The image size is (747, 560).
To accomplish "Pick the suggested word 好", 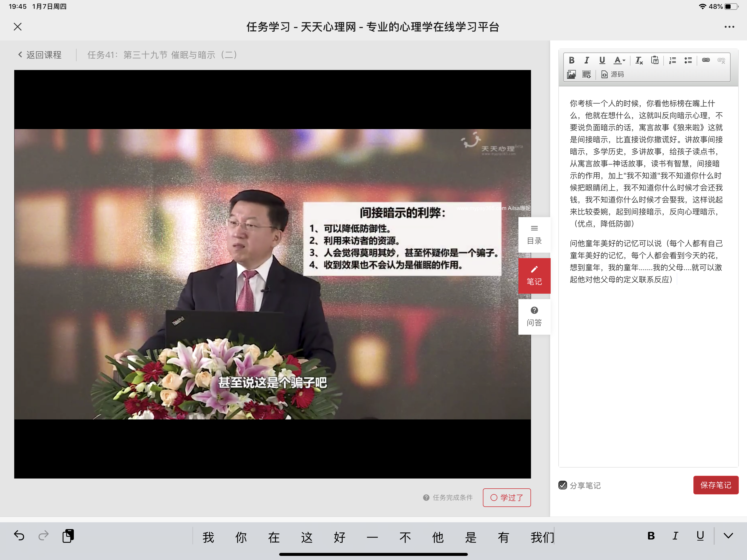I will pos(339,537).
